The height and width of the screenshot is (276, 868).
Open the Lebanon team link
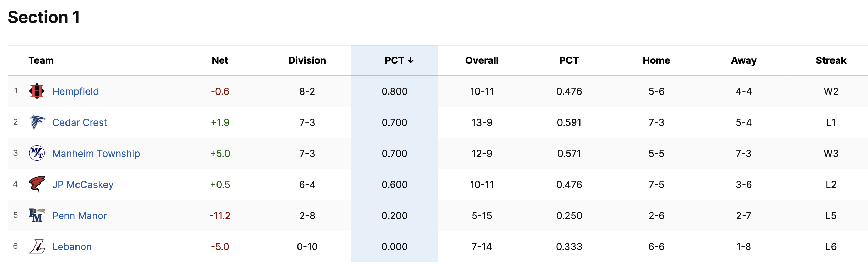click(72, 247)
